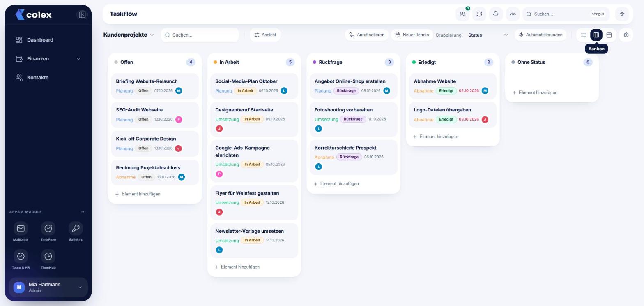644x306 pixels.
Task: Open card Kick-off Corporate Design
Action: coord(155,144)
